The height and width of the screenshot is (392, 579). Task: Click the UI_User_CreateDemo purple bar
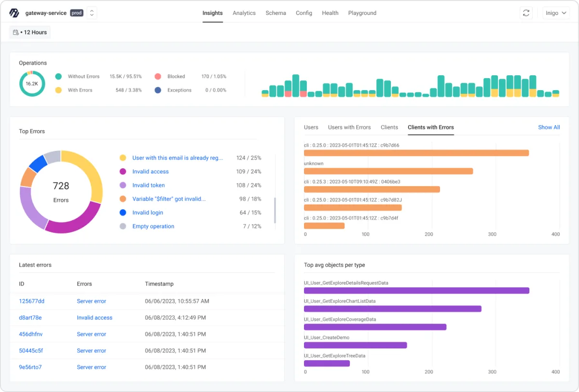(x=356, y=345)
